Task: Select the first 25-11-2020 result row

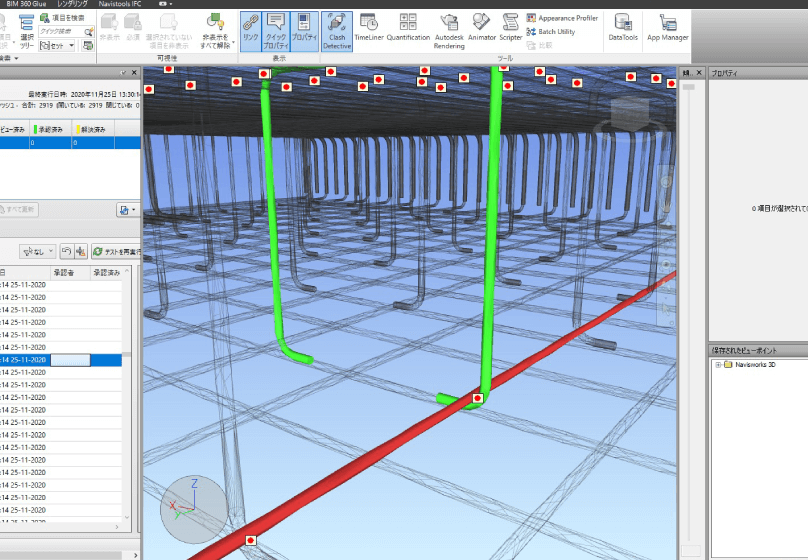Action: tap(61, 285)
